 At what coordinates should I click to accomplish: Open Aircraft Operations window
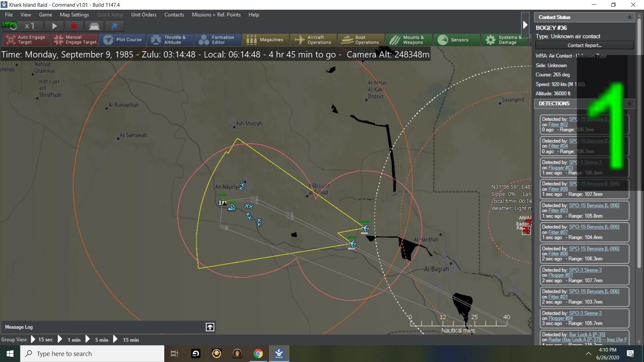[313, 40]
